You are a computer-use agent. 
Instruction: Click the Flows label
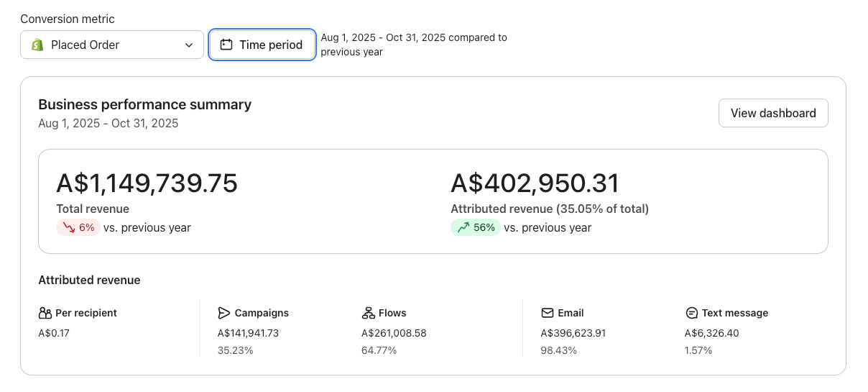pos(392,313)
